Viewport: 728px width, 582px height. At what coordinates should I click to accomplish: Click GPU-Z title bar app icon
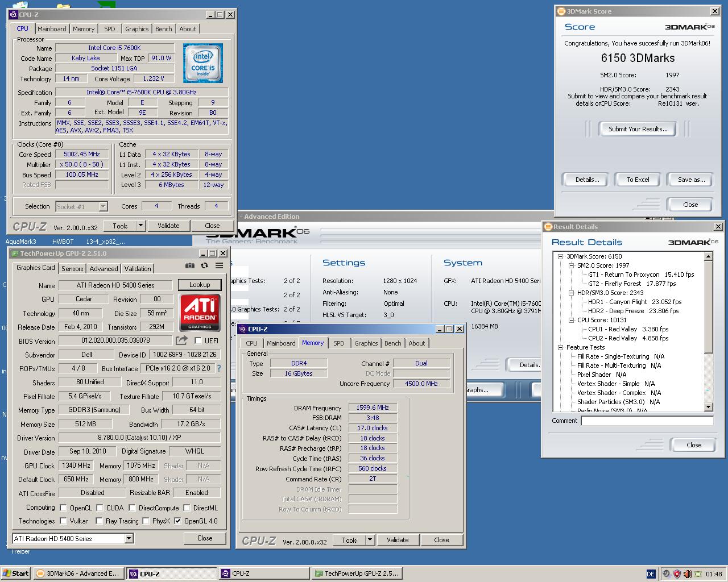point(15,253)
